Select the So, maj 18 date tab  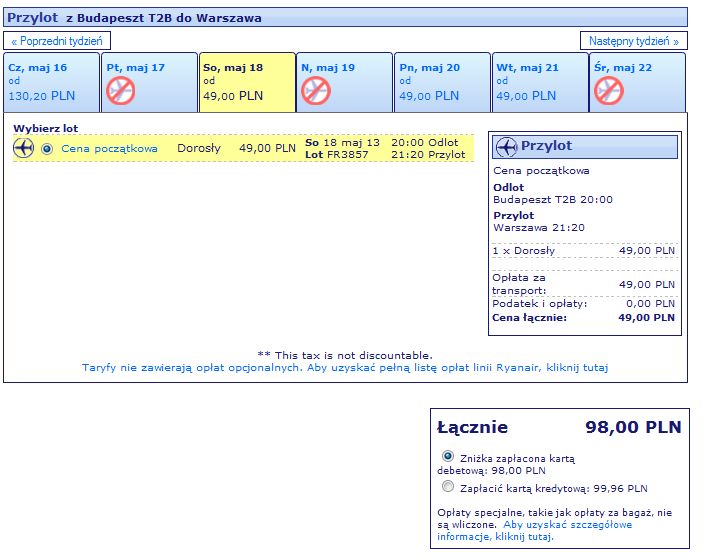247,82
